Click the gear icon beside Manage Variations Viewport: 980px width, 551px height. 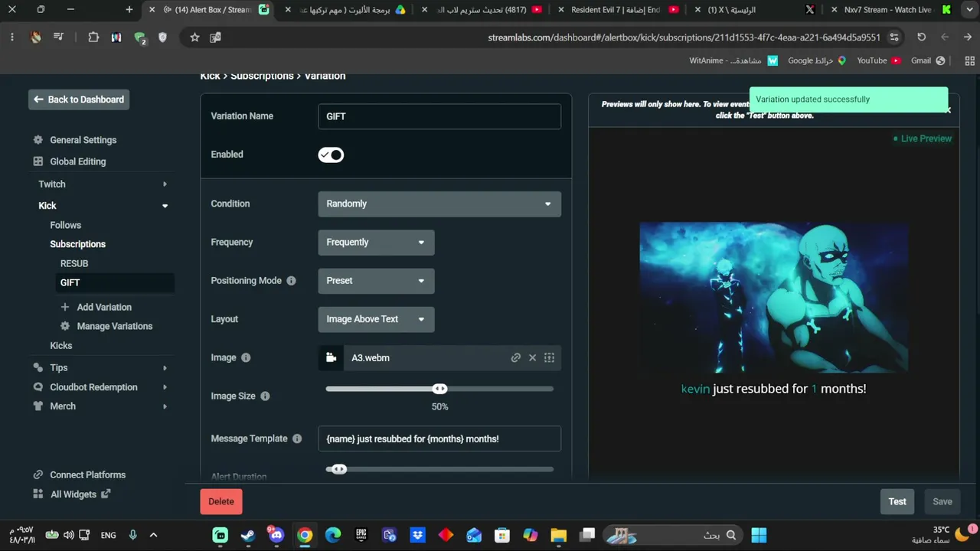(x=65, y=326)
